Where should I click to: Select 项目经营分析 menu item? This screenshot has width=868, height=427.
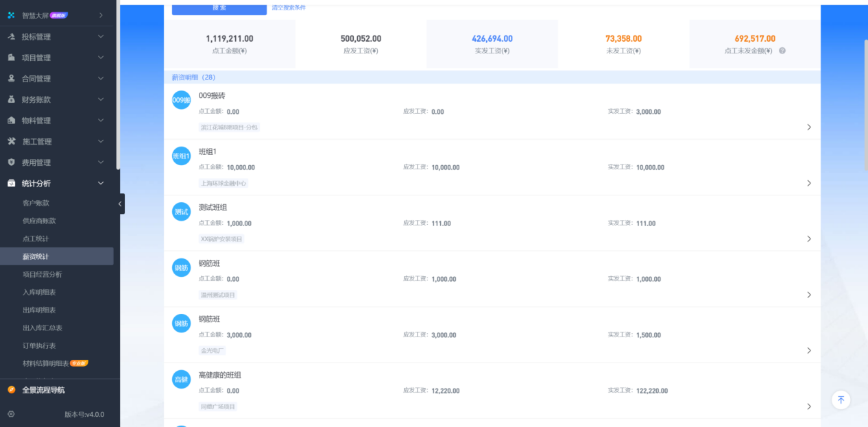click(x=43, y=274)
